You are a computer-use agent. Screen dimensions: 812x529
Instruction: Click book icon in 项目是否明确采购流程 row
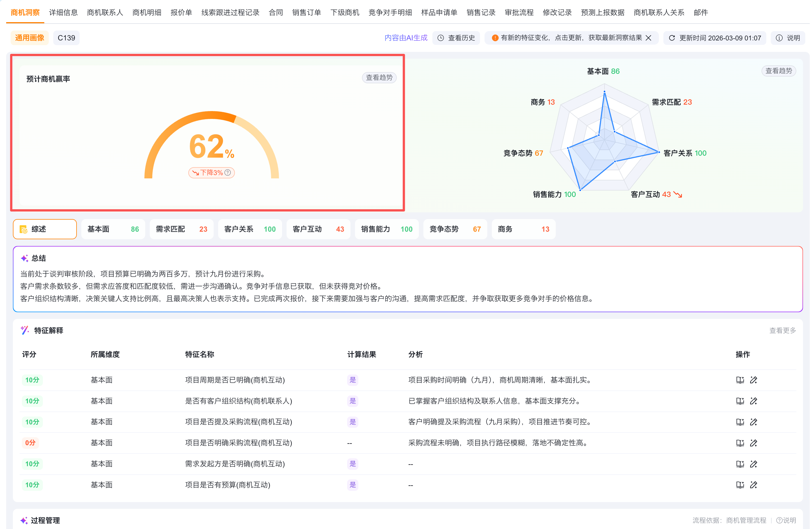740,443
